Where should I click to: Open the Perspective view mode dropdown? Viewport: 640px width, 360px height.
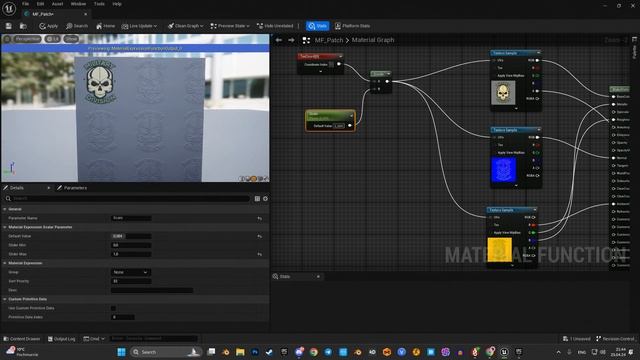28,39
